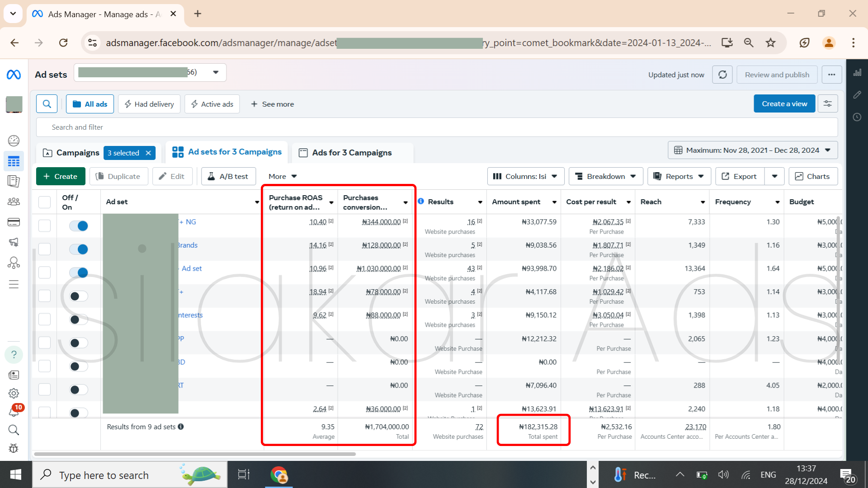Open Audiences people icon in sidebar
The height and width of the screenshot is (488, 868).
pos(14,202)
